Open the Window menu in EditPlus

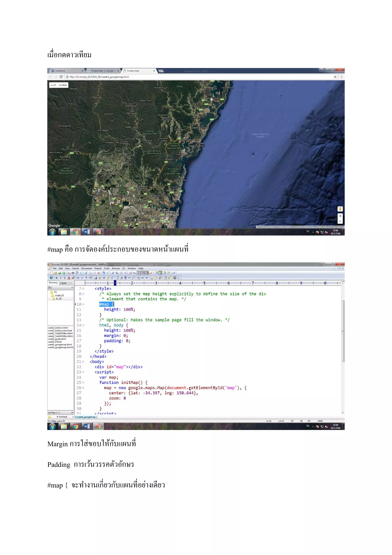click(132, 268)
